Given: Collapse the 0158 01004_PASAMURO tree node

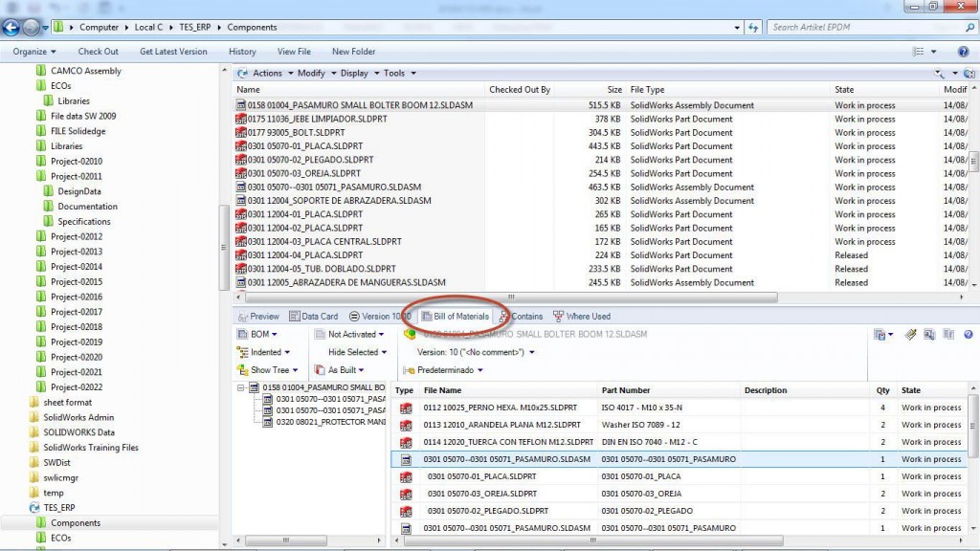Looking at the screenshot, I should (240, 388).
